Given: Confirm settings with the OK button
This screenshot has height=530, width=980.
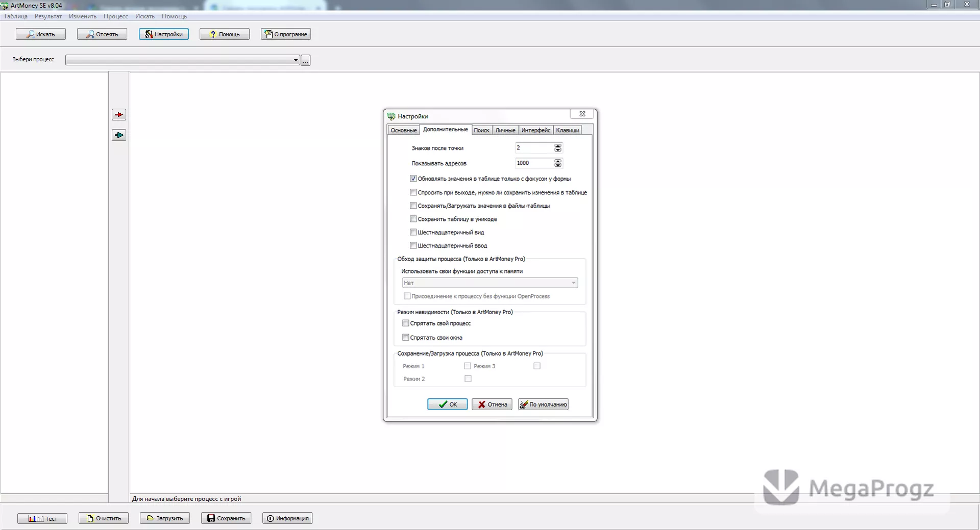Looking at the screenshot, I should click(x=448, y=404).
